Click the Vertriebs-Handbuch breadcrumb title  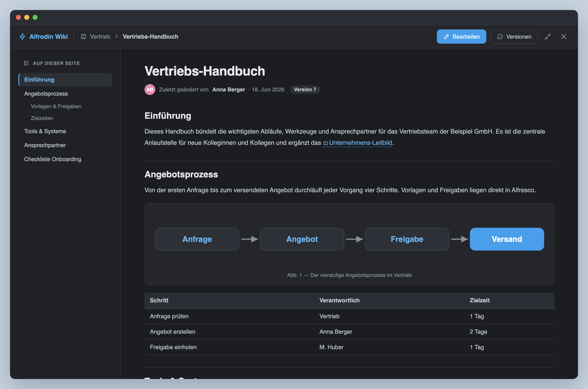point(150,37)
